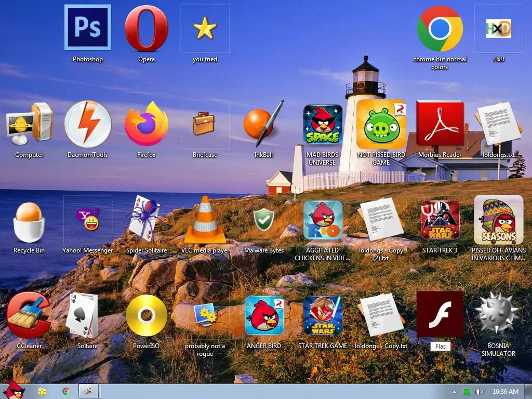Switch to the active taskbar program button
The width and height of the screenshot is (532, 399).
click(88, 391)
